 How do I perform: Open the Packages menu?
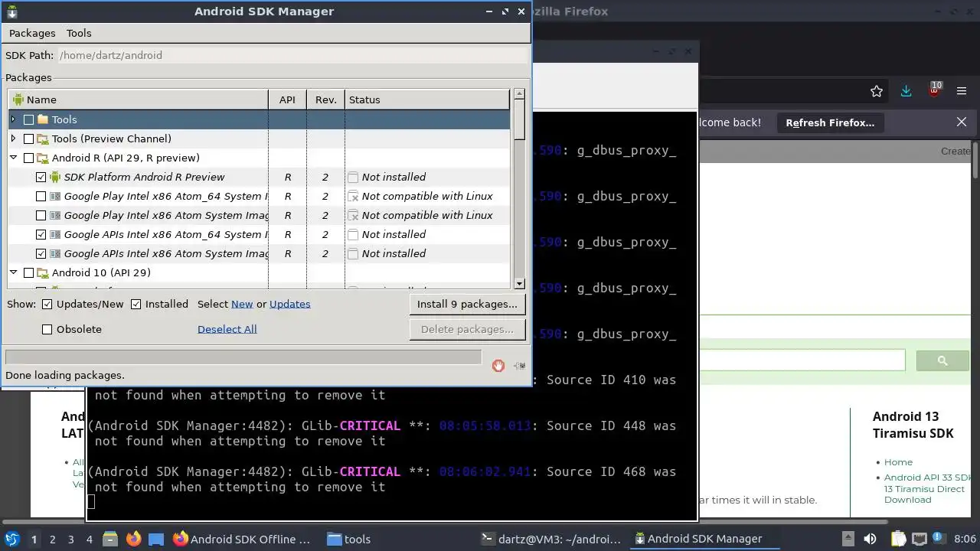coord(32,33)
